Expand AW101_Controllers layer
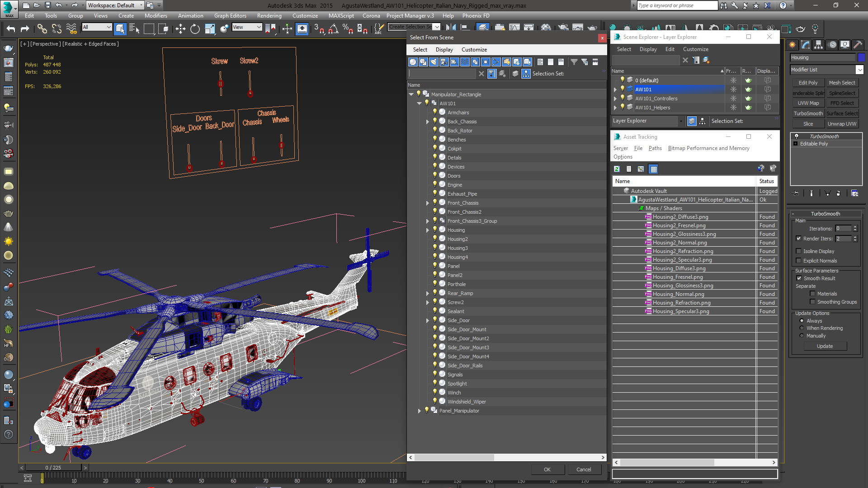The width and height of the screenshot is (868, 488). point(615,99)
